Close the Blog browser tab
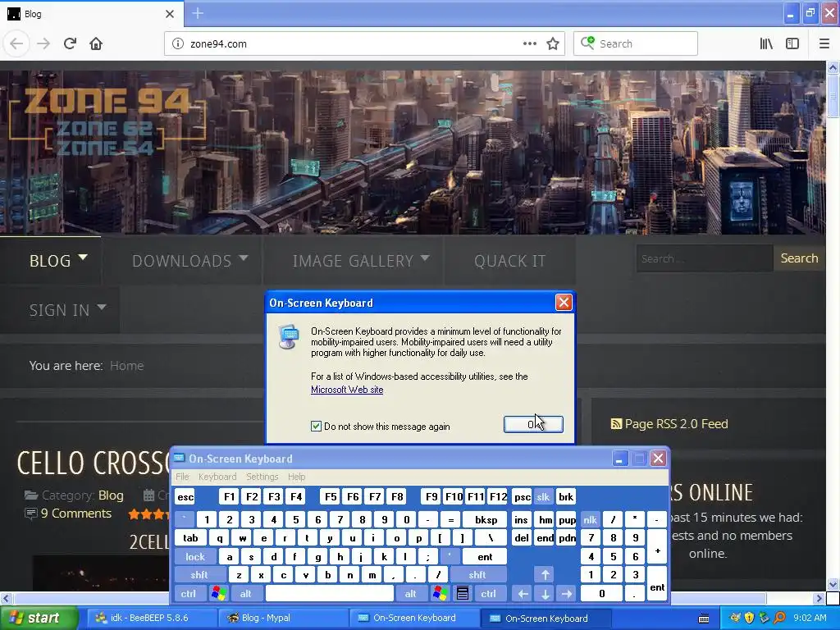This screenshot has width=840, height=630. coord(170,14)
